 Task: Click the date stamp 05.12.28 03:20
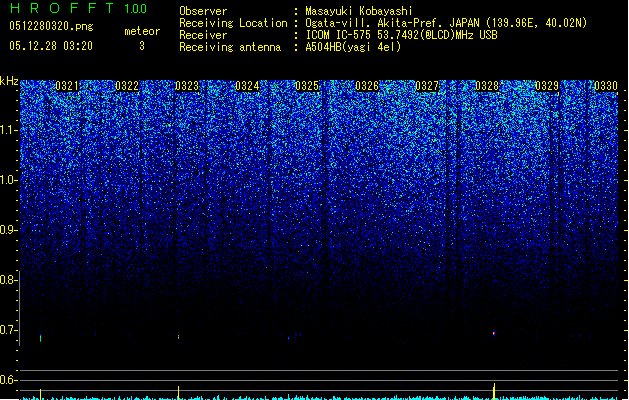pos(51,46)
